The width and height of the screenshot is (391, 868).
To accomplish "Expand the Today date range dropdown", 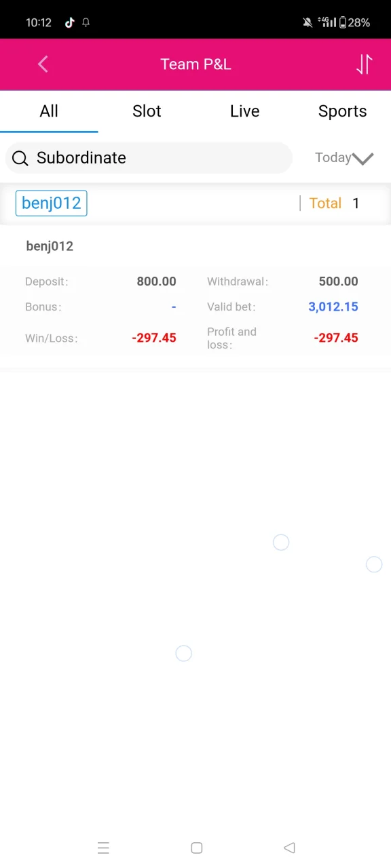I will tap(344, 158).
